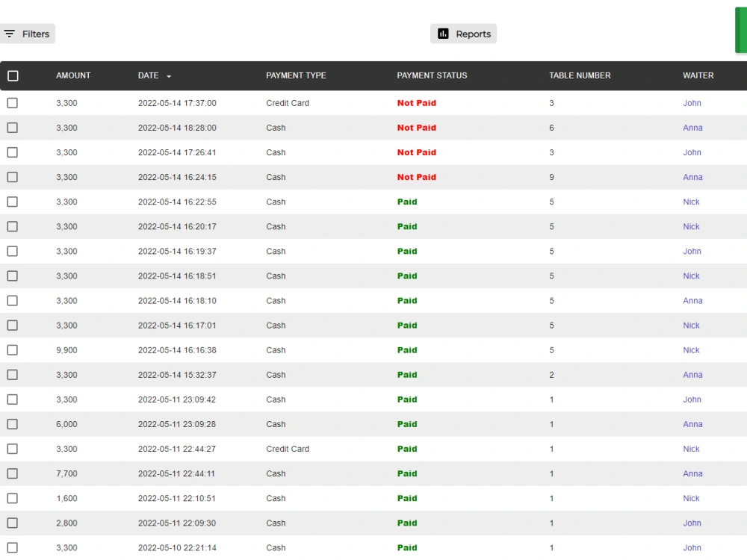Click Credit Card on 22:44:27 row
The width and height of the screenshot is (747, 560).
288,449
